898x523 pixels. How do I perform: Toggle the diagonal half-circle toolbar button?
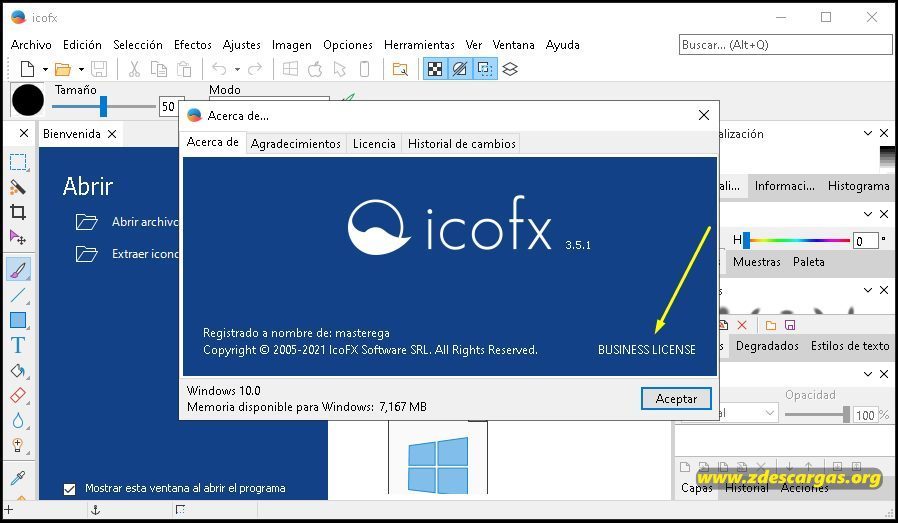click(x=460, y=69)
